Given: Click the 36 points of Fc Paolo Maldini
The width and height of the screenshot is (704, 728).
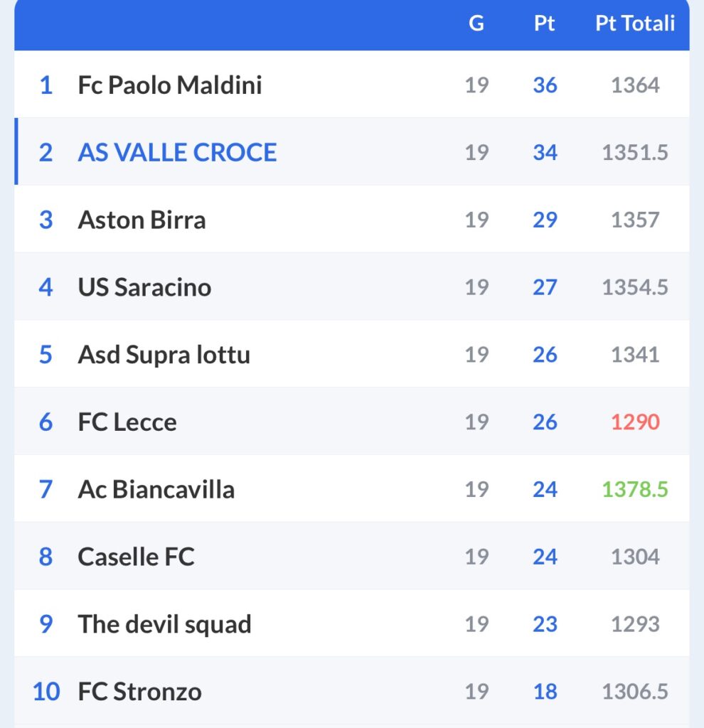Looking at the screenshot, I should tap(545, 85).
